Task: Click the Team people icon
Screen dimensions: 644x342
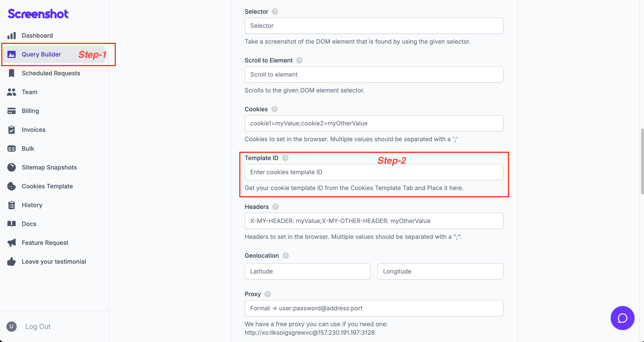Action: coord(12,92)
